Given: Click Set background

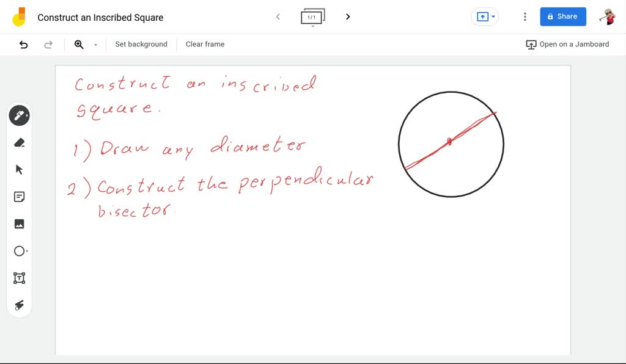Looking at the screenshot, I should (141, 44).
